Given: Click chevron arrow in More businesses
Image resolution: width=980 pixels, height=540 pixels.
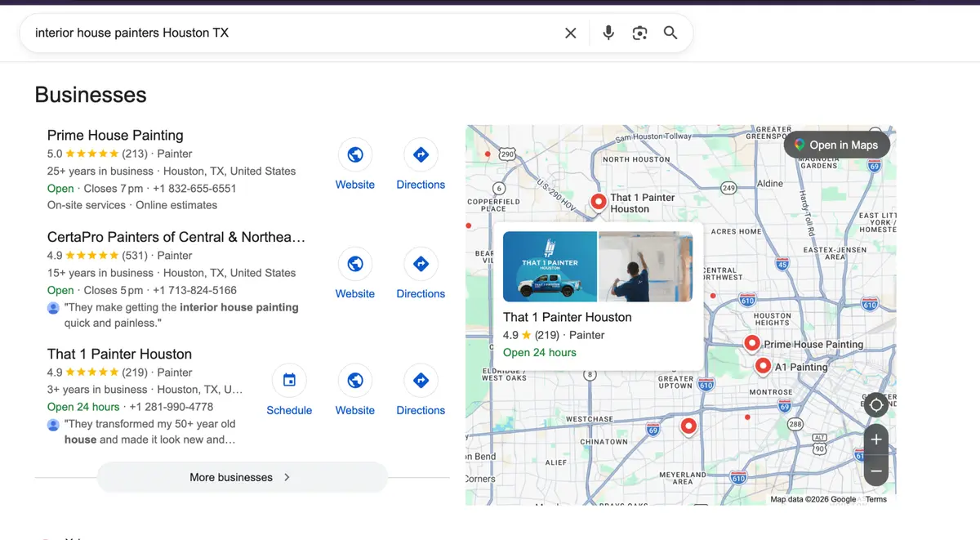Looking at the screenshot, I should (x=287, y=477).
